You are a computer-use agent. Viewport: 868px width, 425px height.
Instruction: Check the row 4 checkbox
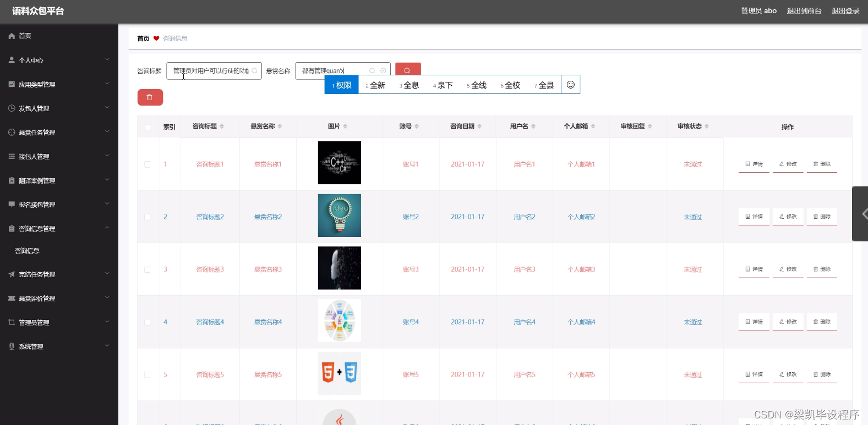[147, 322]
